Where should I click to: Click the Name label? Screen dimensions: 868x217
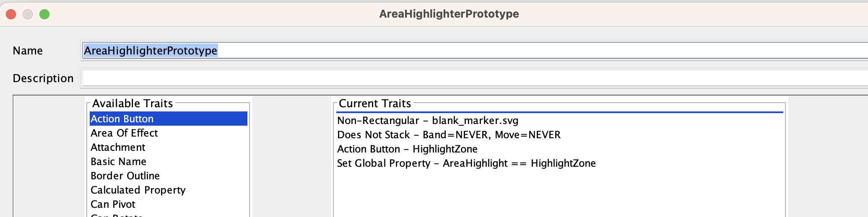28,51
